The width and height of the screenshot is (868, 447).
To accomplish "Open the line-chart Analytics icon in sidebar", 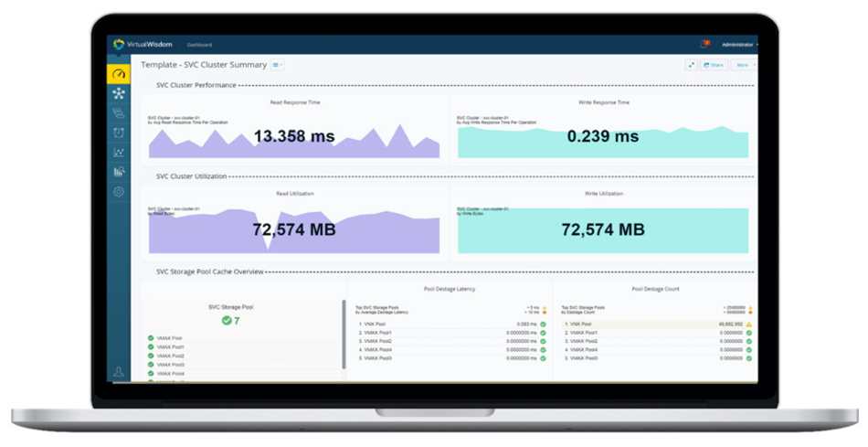I will 119,153.
